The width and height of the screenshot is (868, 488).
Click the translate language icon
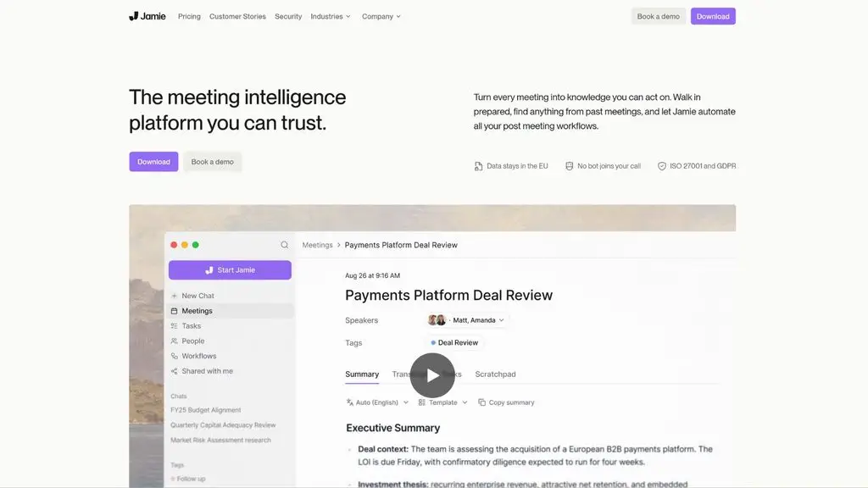[x=350, y=402]
